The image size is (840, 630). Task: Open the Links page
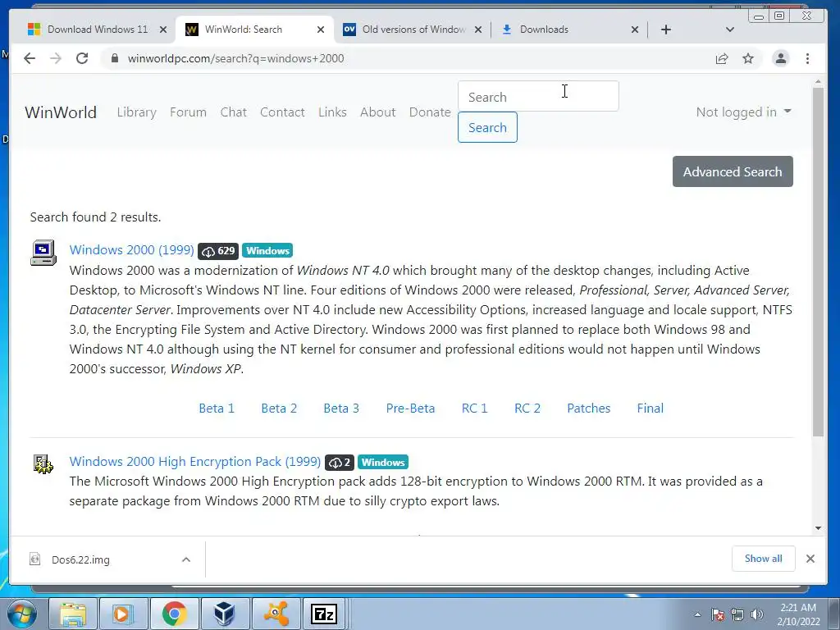click(x=332, y=112)
